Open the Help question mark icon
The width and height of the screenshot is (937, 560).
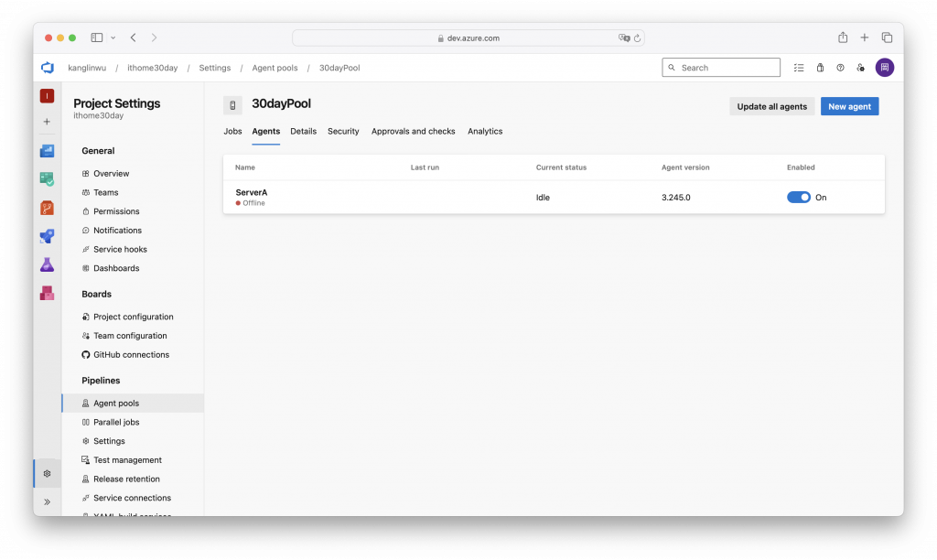coord(840,68)
